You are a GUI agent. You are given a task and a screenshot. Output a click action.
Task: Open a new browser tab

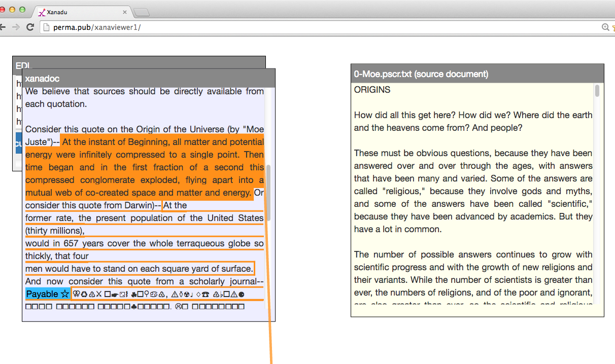point(141,12)
